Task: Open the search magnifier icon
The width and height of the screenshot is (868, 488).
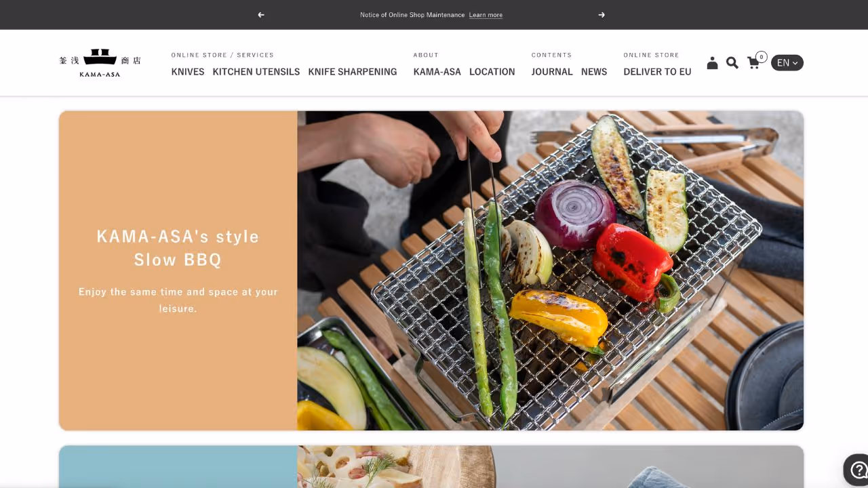Action: pyautogui.click(x=732, y=63)
